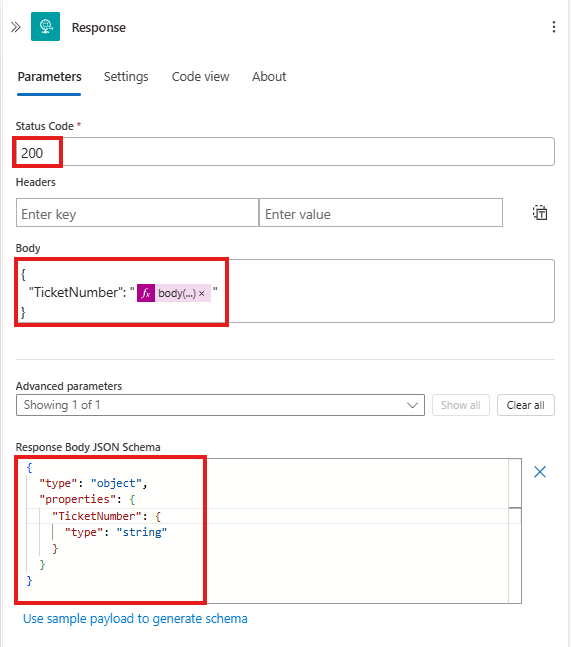The width and height of the screenshot is (571, 647).
Task: Select the Parameters tab
Action: (50, 77)
